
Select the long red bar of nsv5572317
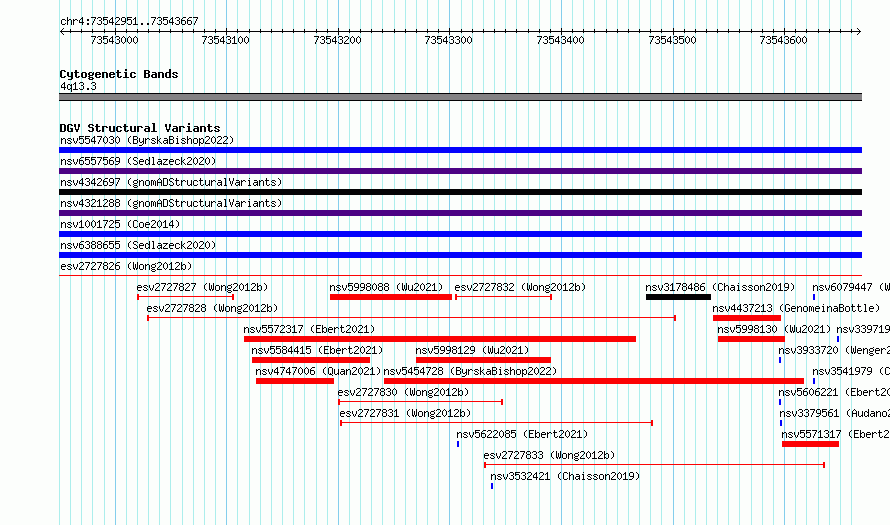pyautogui.click(x=440, y=339)
